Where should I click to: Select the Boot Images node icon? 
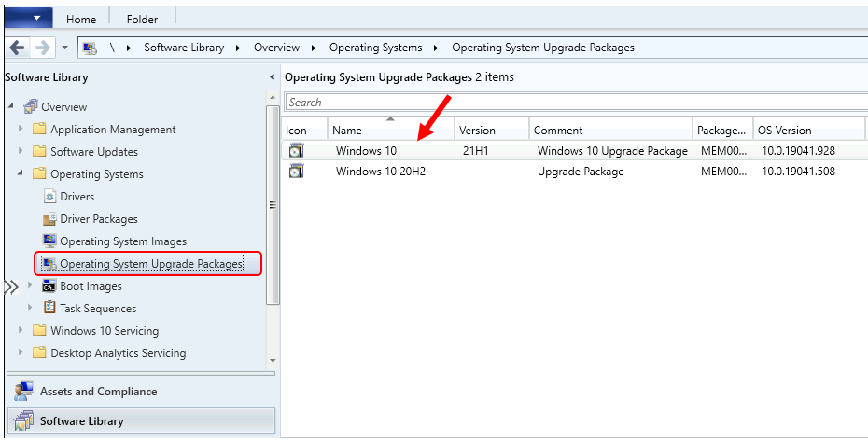pyautogui.click(x=49, y=285)
